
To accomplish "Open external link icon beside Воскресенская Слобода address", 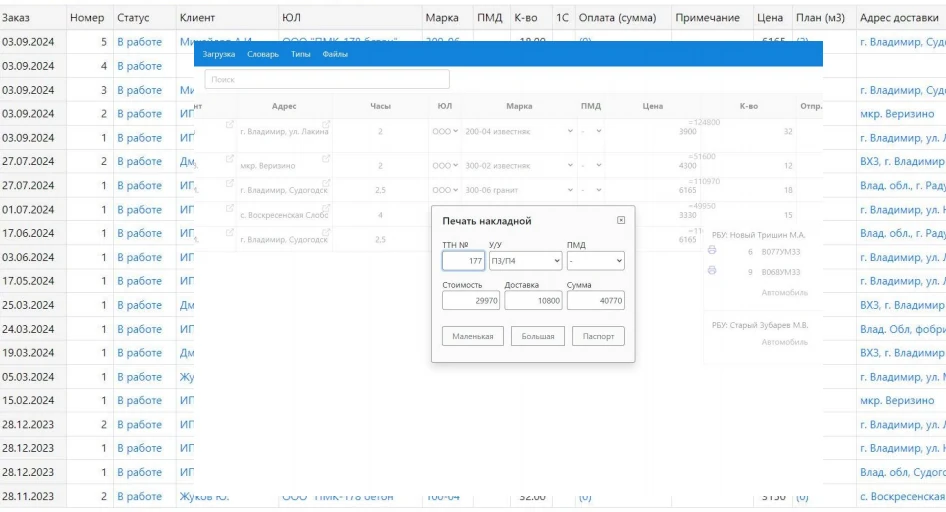I will click(326, 209).
